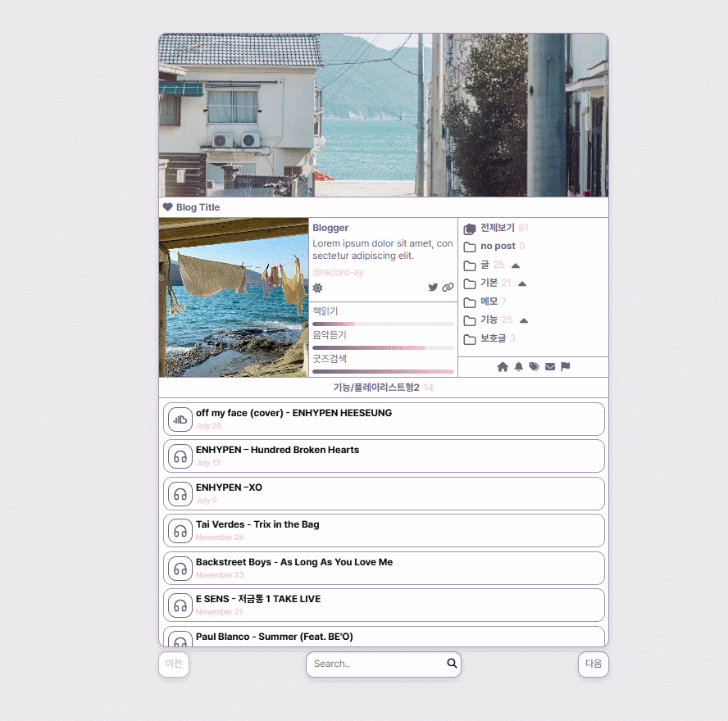Click the folder icon next to 기능

point(470,320)
